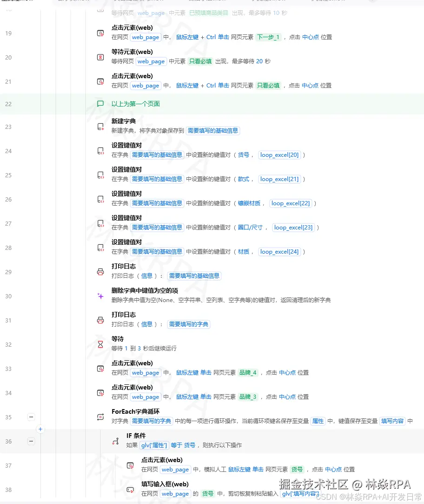
Task: Click the loop_excel[20] value in step 24
Action: [x=279, y=155]
